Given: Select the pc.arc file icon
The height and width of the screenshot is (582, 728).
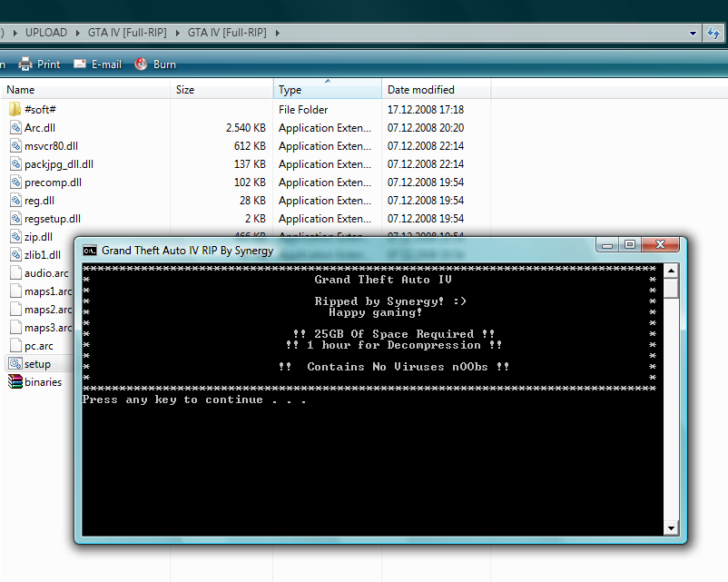Looking at the screenshot, I should (x=15, y=346).
